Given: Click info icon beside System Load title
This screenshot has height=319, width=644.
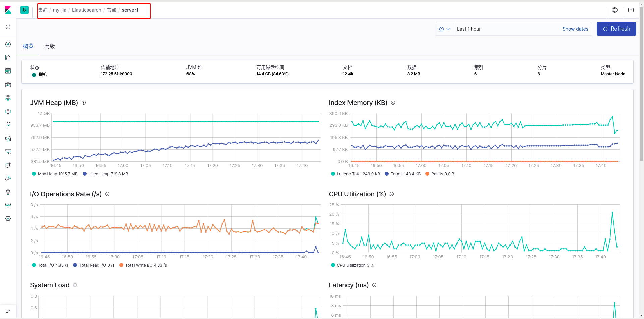Looking at the screenshot, I should (75, 285).
